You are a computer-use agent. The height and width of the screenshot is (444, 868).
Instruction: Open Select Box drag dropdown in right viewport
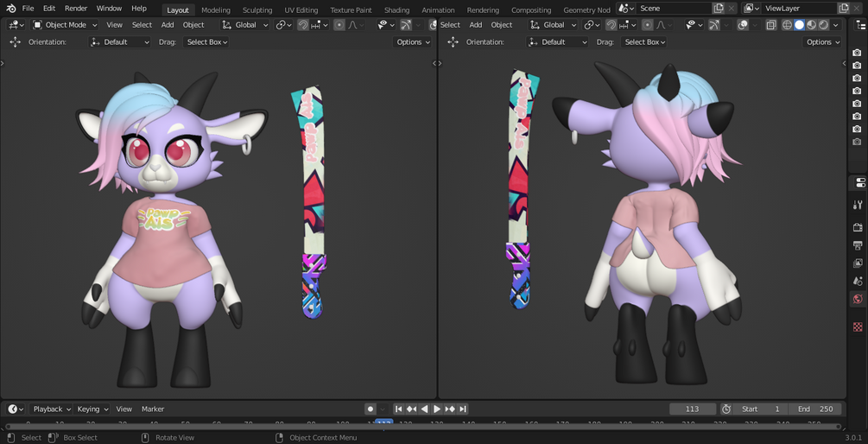(643, 42)
